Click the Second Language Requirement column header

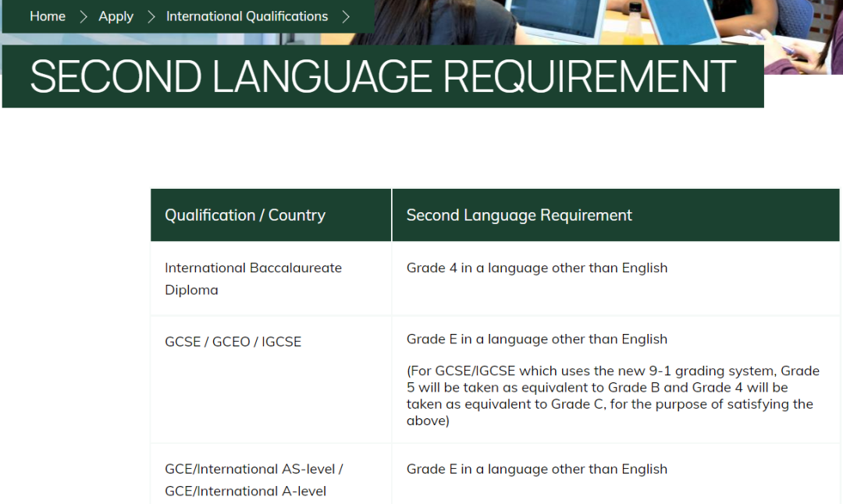[519, 215]
